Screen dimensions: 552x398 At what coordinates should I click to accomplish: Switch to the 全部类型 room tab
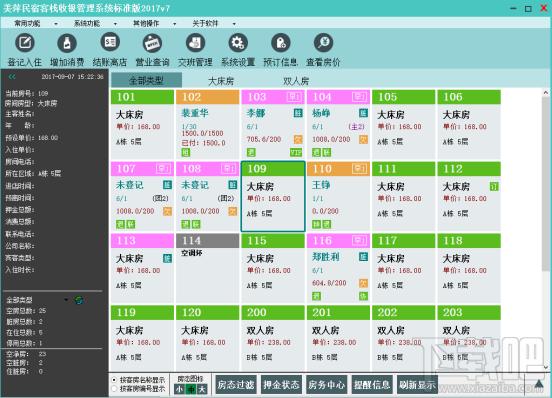coord(146,81)
